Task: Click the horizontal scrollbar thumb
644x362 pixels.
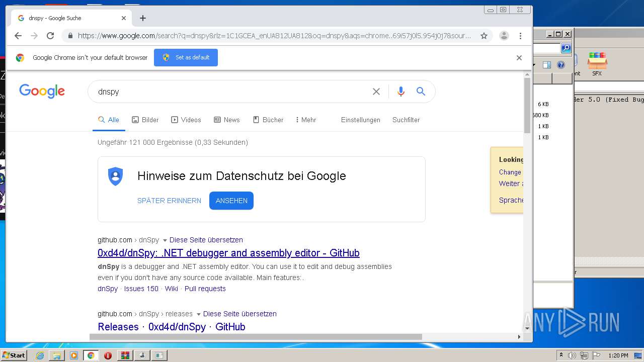Action: (x=256, y=337)
